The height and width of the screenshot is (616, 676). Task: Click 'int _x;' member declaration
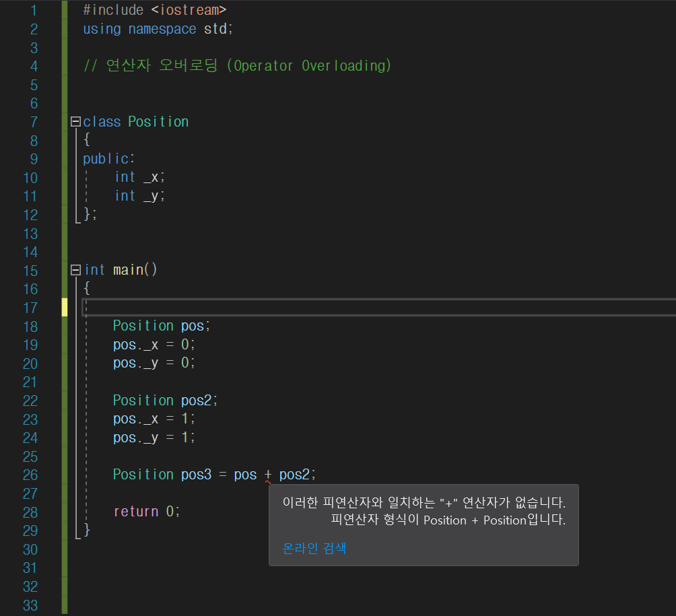click(x=139, y=177)
